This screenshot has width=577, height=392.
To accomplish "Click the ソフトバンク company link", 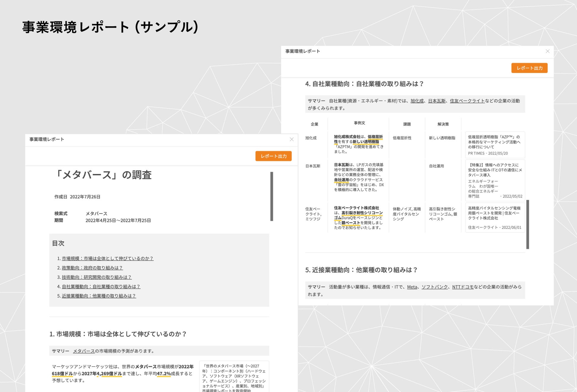I will click(434, 287).
